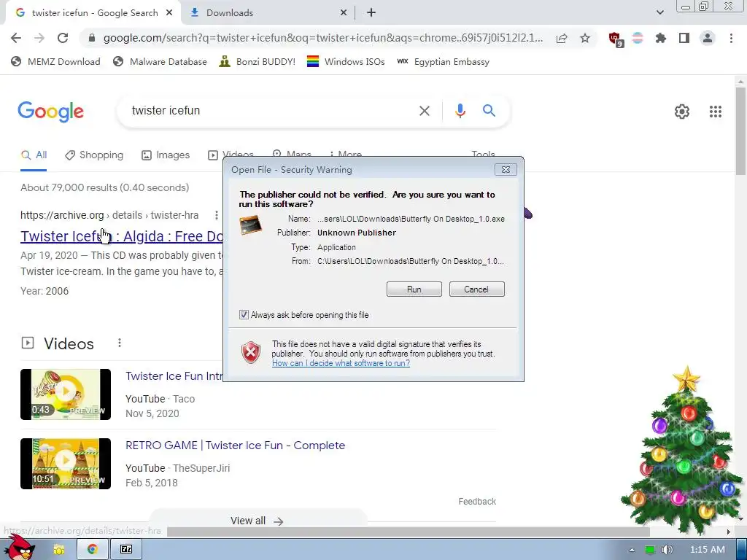747x560 pixels.
Task: Expand the Chrome tab search chevron
Action: point(659,12)
